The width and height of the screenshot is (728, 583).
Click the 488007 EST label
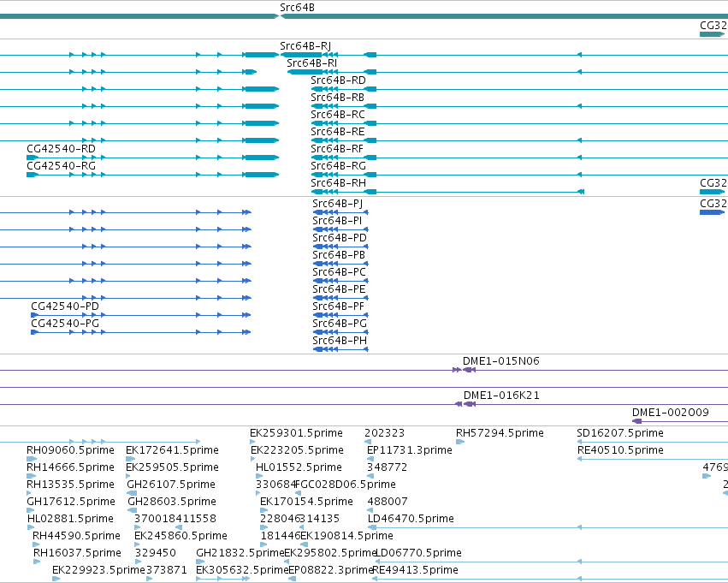point(388,503)
